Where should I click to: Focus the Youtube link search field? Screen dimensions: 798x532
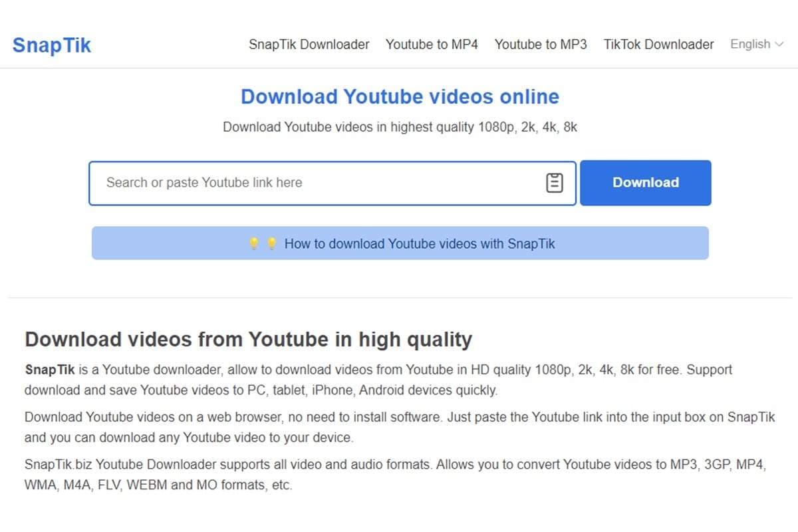[x=332, y=183]
